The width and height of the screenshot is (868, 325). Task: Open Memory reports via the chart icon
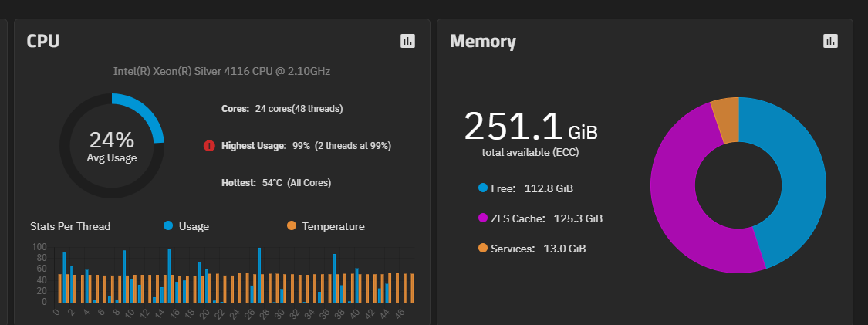point(830,41)
